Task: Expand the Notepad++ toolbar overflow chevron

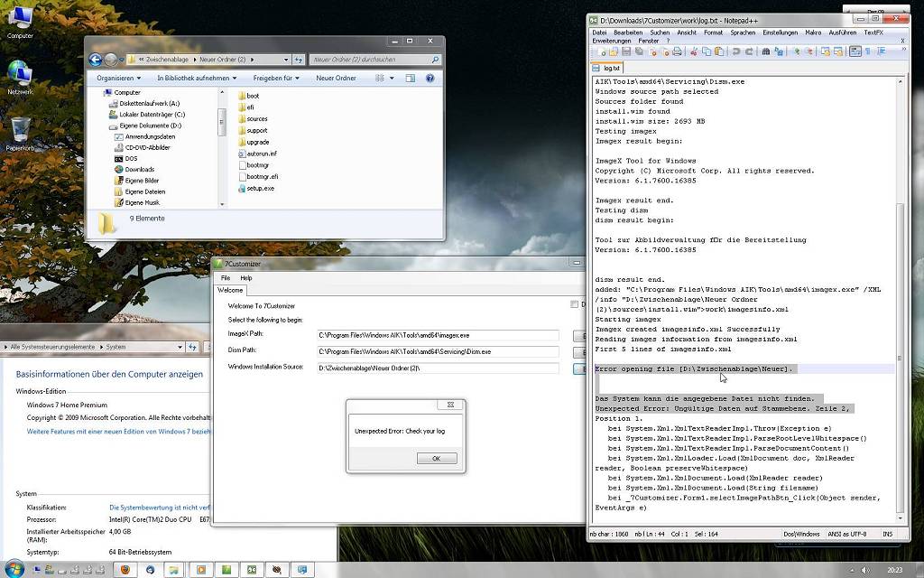Action: pos(903,51)
